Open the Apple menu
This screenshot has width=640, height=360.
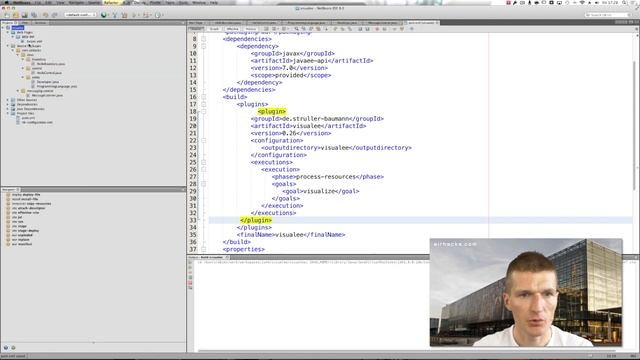point(6,2)
